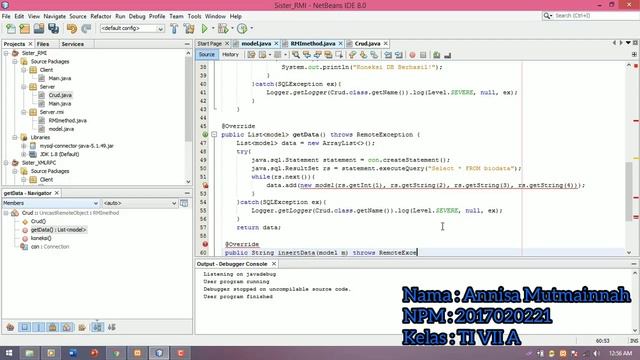The image size is (640, 360).
Task: Click the Shift Line Left editor icon
Action: [388, 55]
